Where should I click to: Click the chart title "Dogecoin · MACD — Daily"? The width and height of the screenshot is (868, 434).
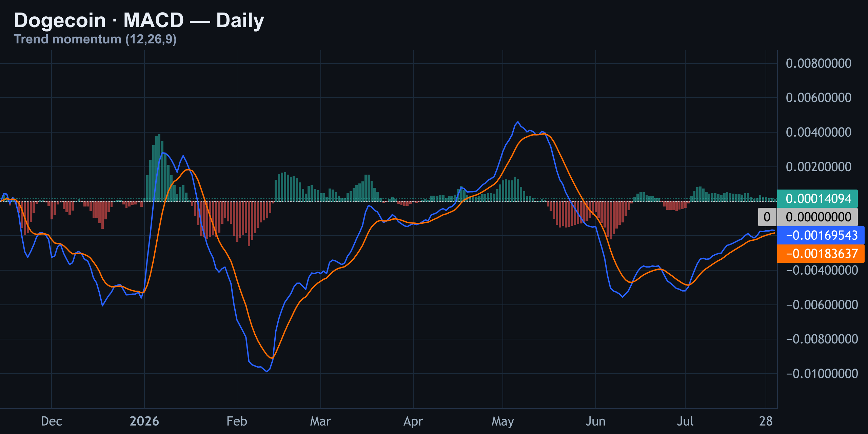point(139,20)
